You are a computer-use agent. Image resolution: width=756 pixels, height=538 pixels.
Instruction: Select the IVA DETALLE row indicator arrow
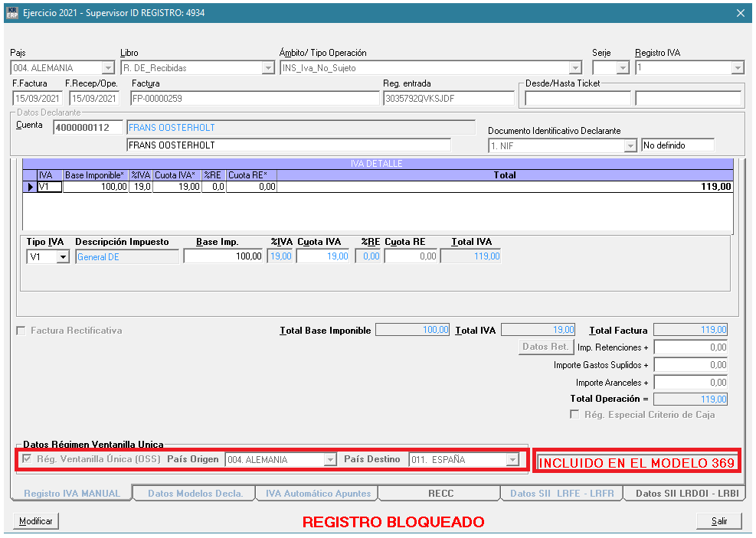[x=30, y=187]
